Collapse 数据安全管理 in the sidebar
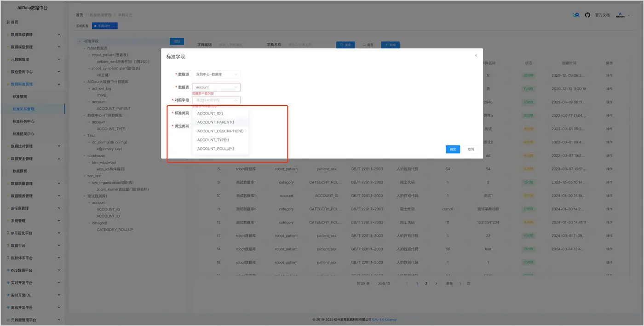The width and height of the screenshot is (644, 326). click(x=33, y=159)
